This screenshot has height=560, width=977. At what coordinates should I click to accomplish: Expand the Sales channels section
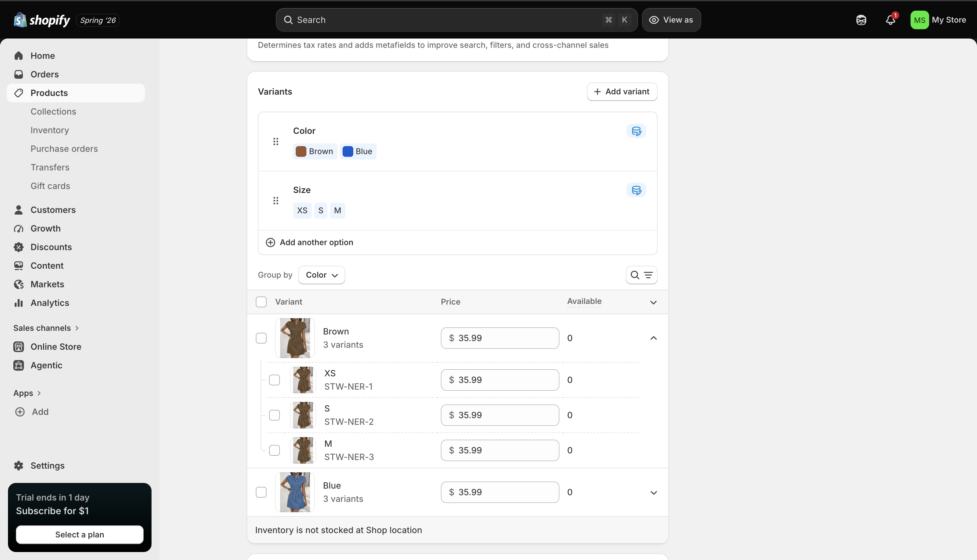point(46,328)
